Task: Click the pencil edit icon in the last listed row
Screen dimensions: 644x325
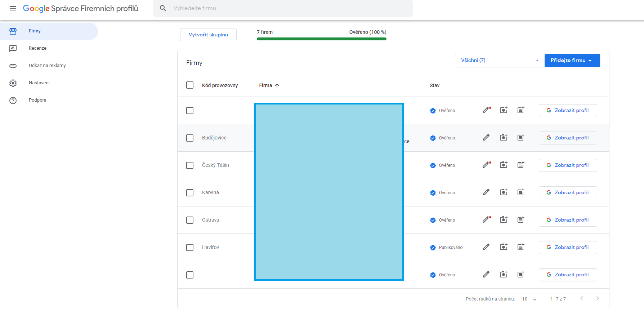Action: pyautogui.click(x=486, y=275)
